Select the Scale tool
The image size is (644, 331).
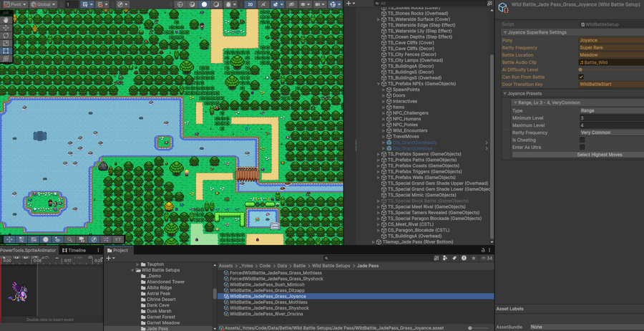pyautogui.click(x=6, y=43)
